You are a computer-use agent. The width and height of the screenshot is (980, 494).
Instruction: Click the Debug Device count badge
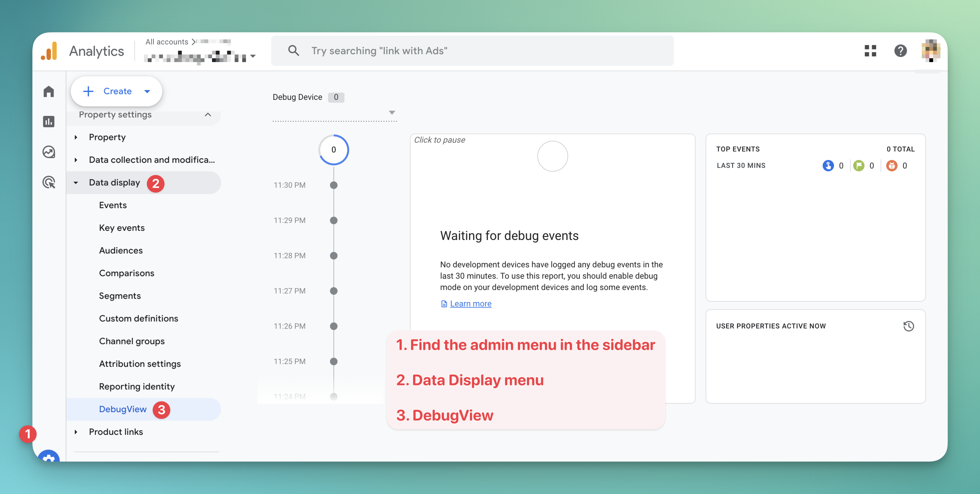(336, 97)
